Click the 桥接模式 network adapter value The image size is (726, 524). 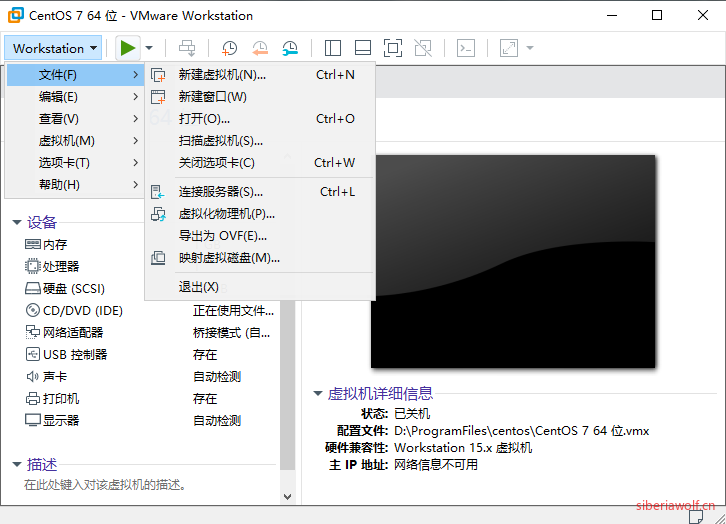coord(232,333)
